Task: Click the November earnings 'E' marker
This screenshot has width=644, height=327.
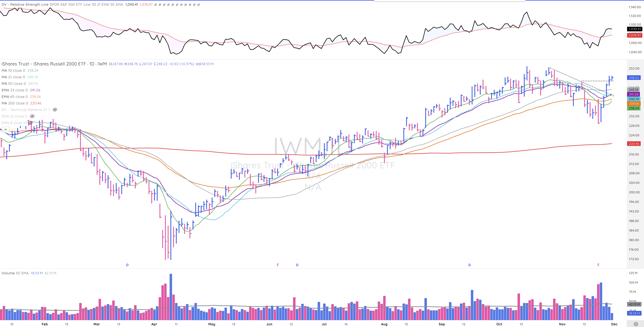Action: [x=598, y=265]
